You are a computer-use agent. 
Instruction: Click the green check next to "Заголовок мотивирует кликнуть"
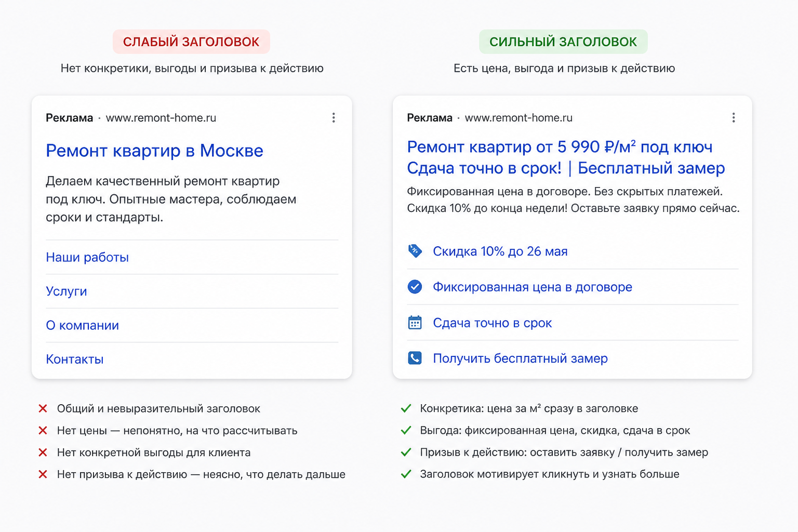(x=406, y=474)
